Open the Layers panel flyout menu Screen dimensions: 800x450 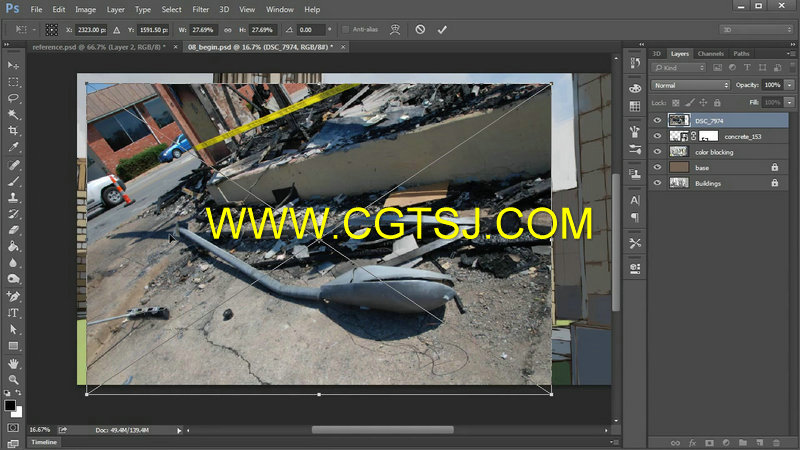click(x=790, y=54)
